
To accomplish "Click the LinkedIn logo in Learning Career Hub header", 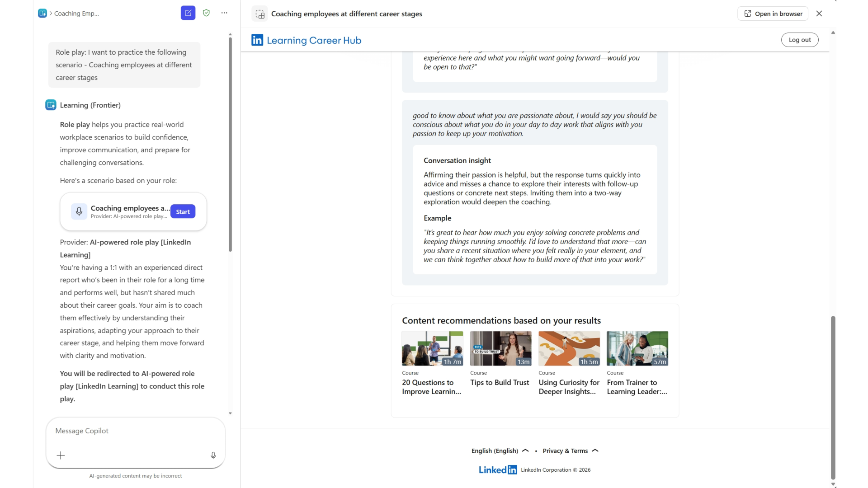I will pyautogui.click(x=257, y=40).
